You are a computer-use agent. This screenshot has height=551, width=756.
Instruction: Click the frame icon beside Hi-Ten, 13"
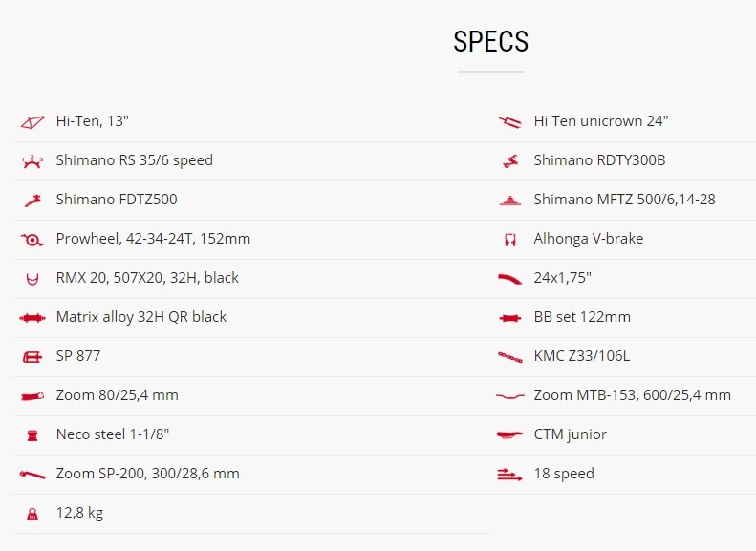pos(32,122)
